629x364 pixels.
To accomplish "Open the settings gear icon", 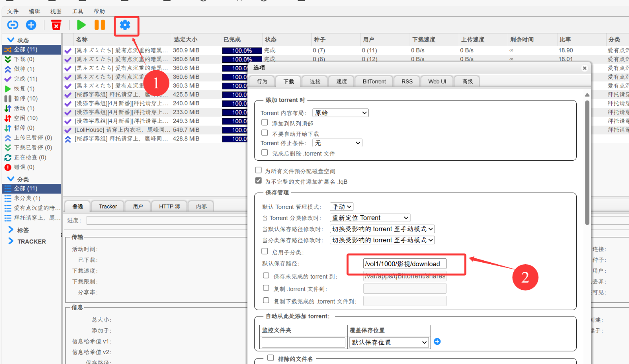I will pyautogui.click(x=125, y=25).
